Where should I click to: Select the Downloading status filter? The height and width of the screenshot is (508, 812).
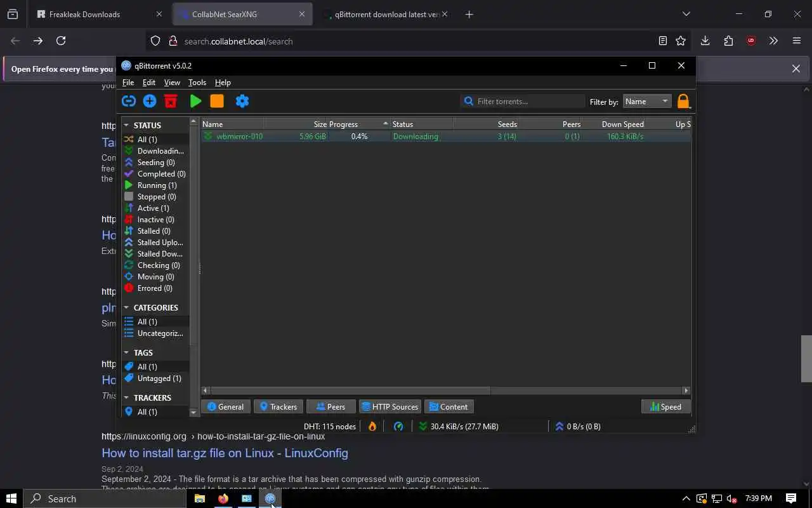[155, 151]
